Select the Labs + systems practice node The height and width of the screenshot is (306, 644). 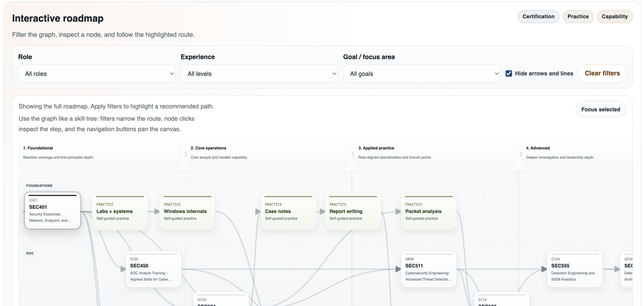120,211
